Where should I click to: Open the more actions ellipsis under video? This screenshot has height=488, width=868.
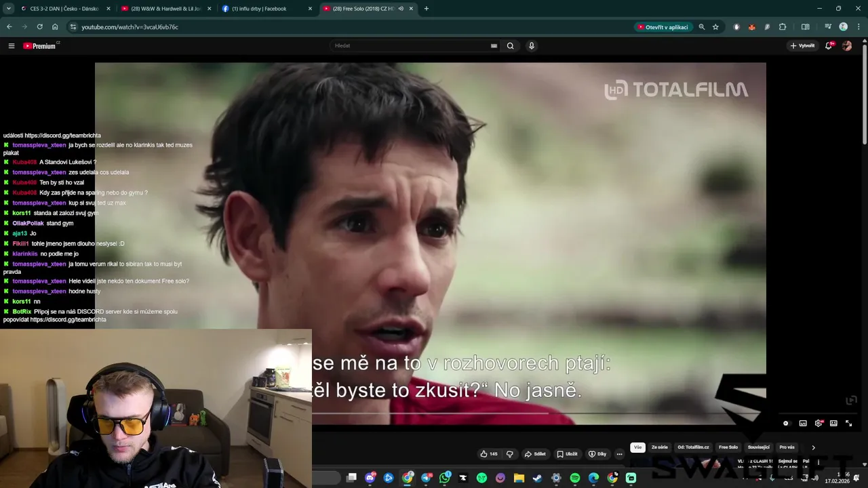[x=619, y=454]
